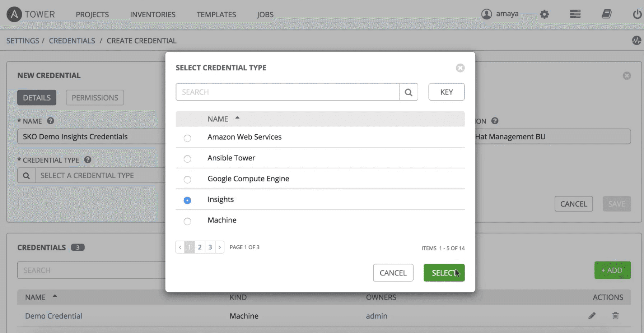644x333 pixels.
Task: Click the logout power icon
Action: pyautogui.click(x=636, y=14)
